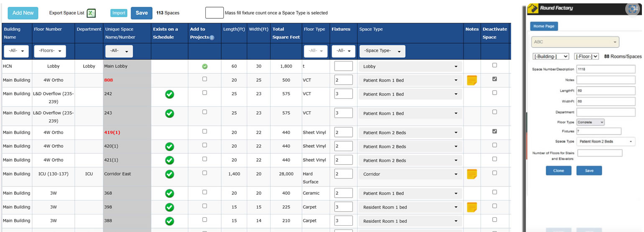Click Save button in Round Factory form
Image resolution: width=644 pixels, height=232 pixels.
589,170
